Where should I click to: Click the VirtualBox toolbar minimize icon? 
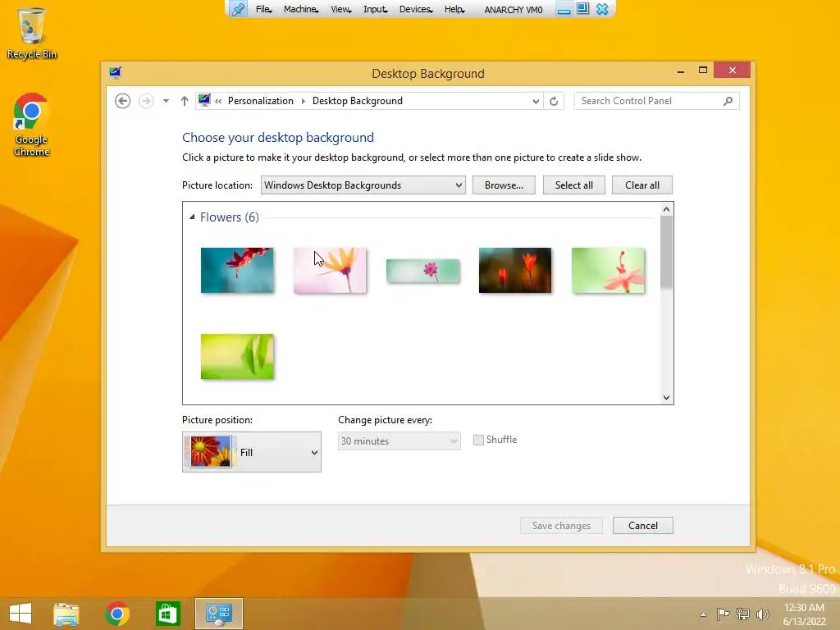564,10
